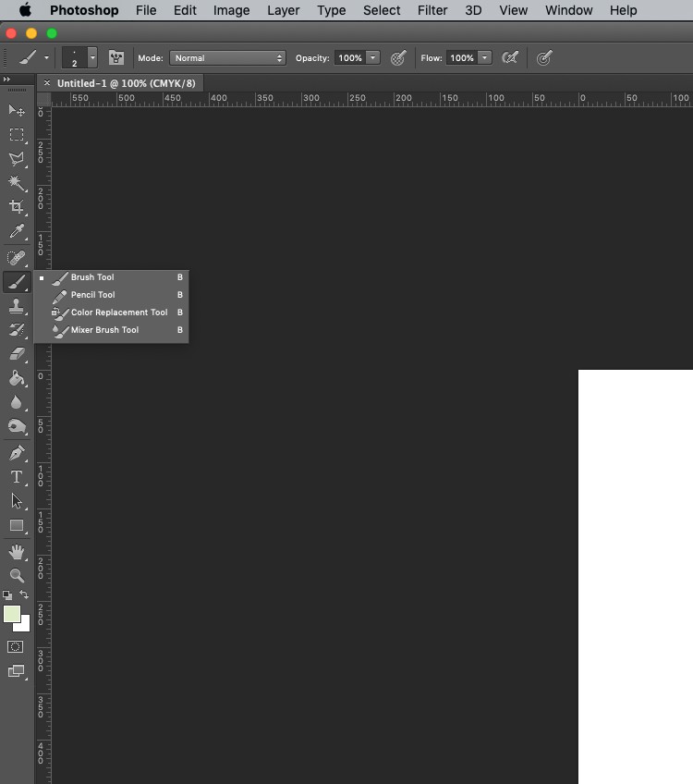Choose the History Brush tool
The image size is (693, 784).
click(x=17, y=330)
